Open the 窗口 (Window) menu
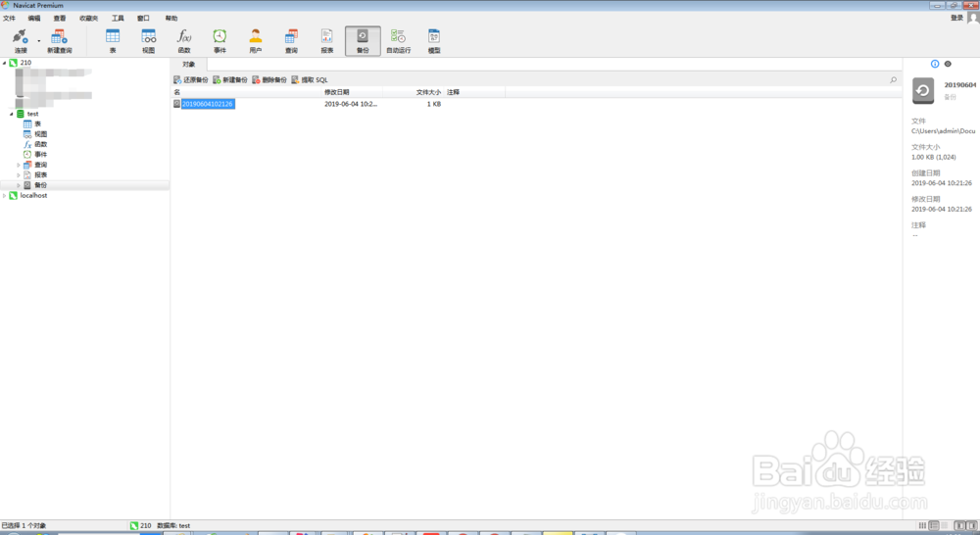 143,18
